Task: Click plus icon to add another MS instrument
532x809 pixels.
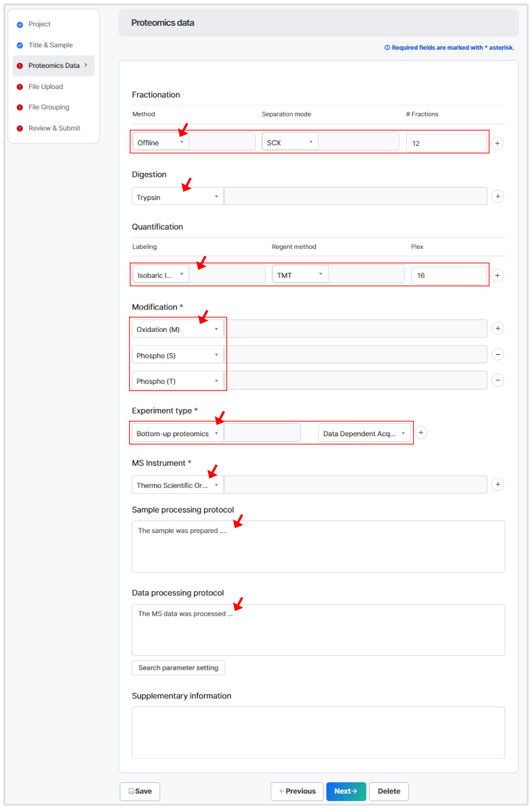Action: click(x=498, y=484)
